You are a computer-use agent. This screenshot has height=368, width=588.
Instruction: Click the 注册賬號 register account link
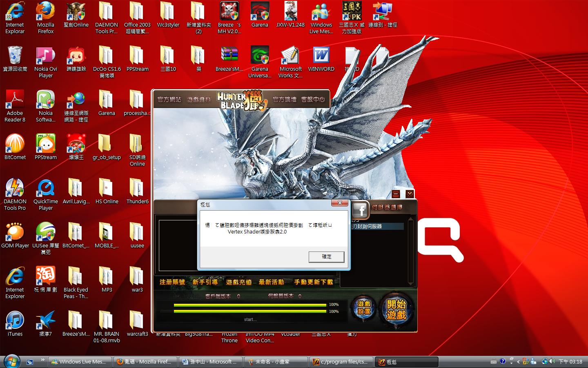172,282
